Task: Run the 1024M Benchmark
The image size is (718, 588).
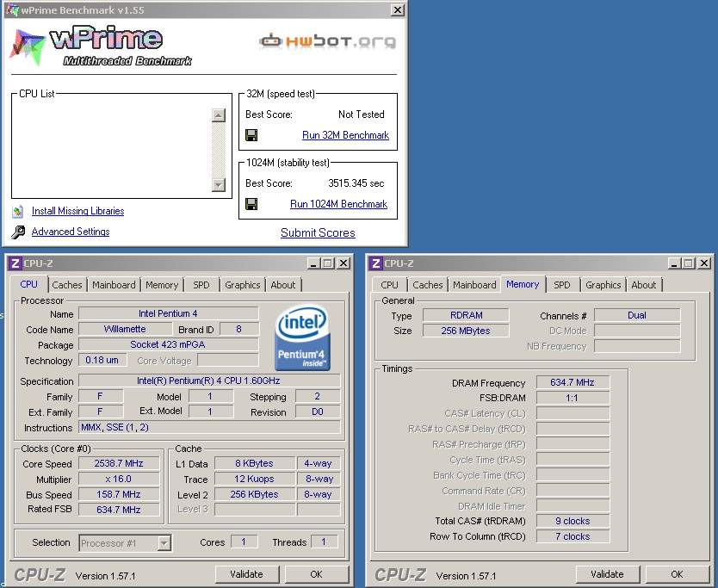Action: tap(339, 204)
